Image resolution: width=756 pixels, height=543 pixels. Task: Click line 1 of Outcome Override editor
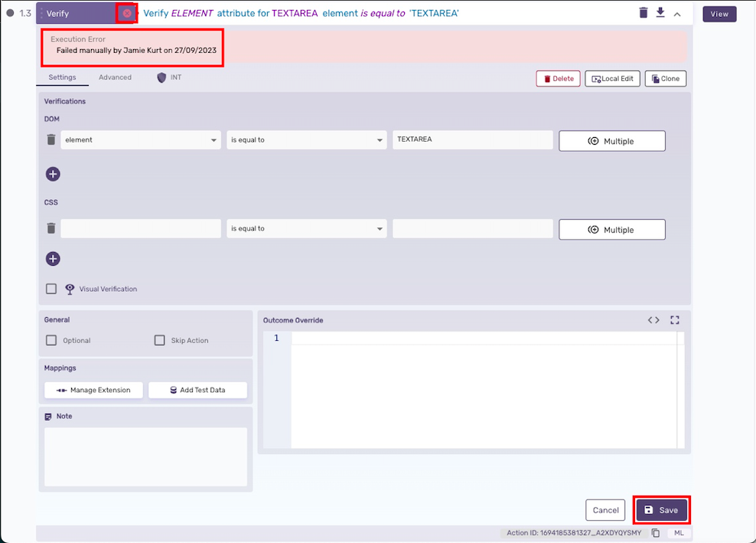[484, 339]
